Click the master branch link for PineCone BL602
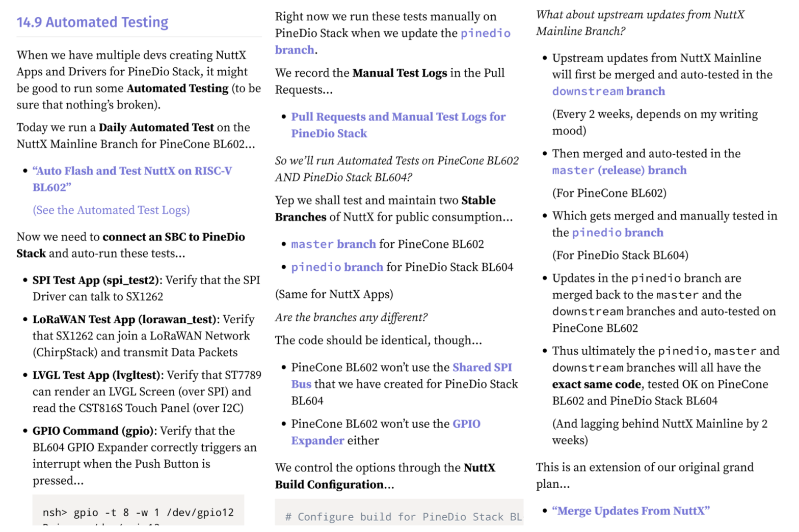The image size is (799, 532). point(333,244)
